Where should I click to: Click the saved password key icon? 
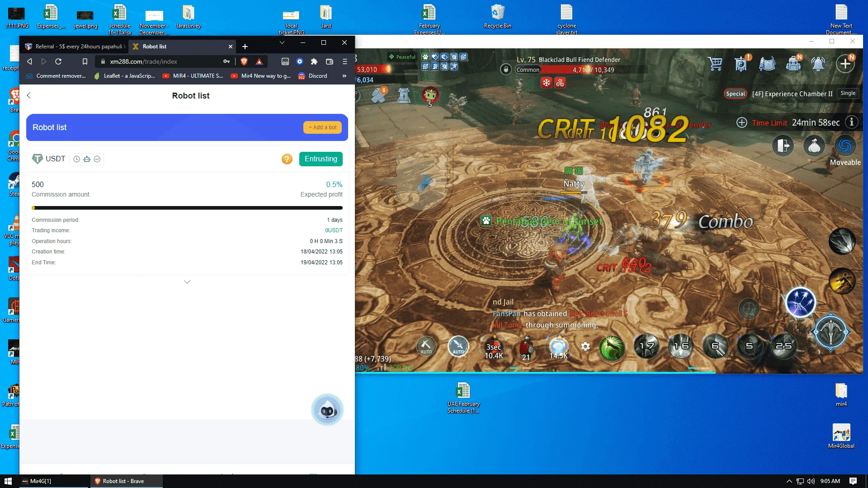tap(226, 61)
